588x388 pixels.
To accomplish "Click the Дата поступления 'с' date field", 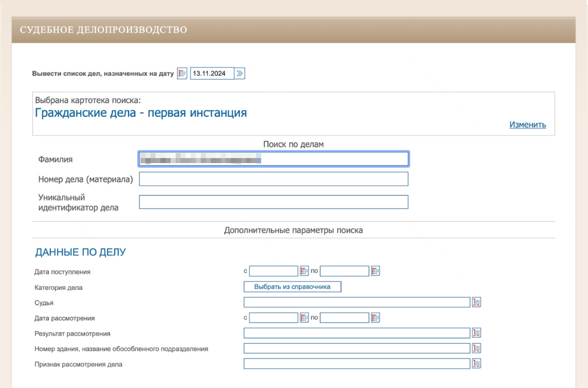I will (x=273, y=271).
